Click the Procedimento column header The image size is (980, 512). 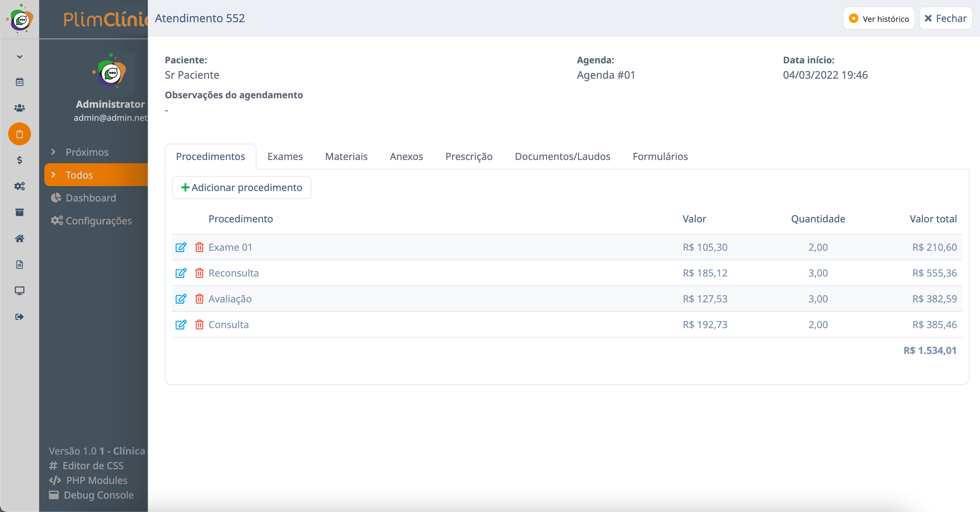coord(240,219)
